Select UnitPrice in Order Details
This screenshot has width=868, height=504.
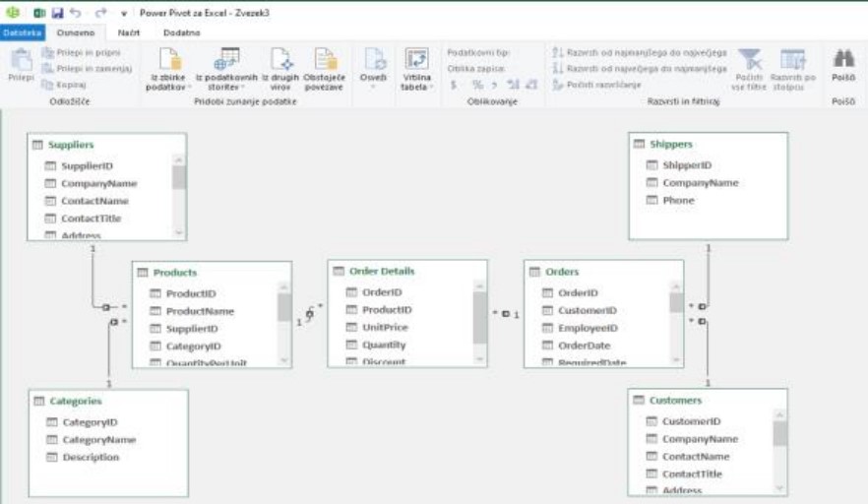pyautogui.click(x=385, y=328)
